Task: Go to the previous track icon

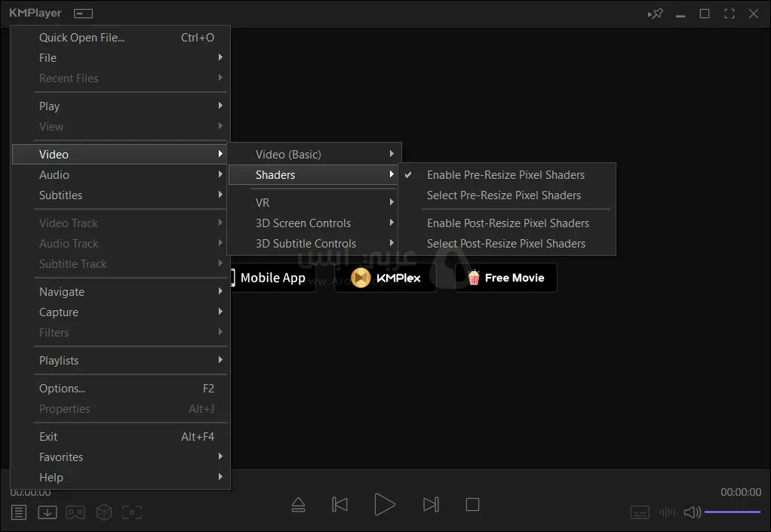Action: pos(340,505)
